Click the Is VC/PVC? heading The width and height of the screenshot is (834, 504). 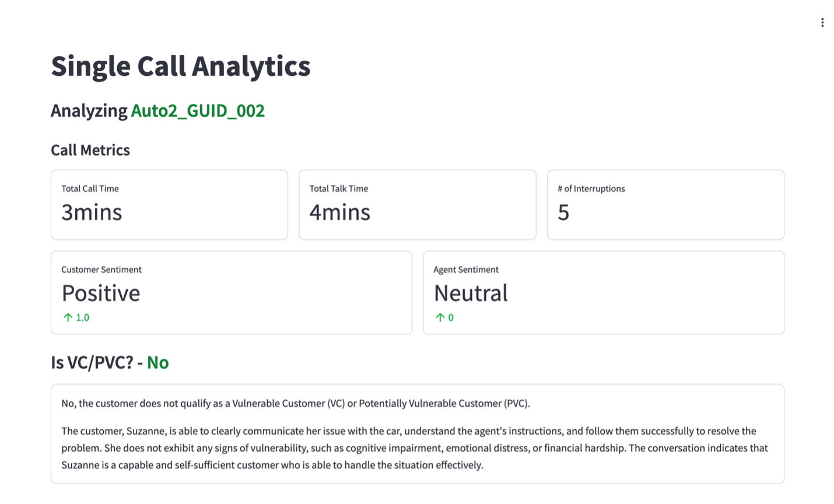click(92, 362)
